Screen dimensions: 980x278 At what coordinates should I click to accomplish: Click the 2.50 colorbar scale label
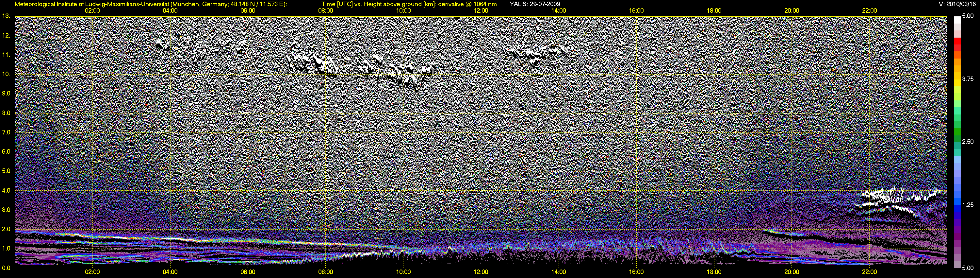(x=968, y=142)
